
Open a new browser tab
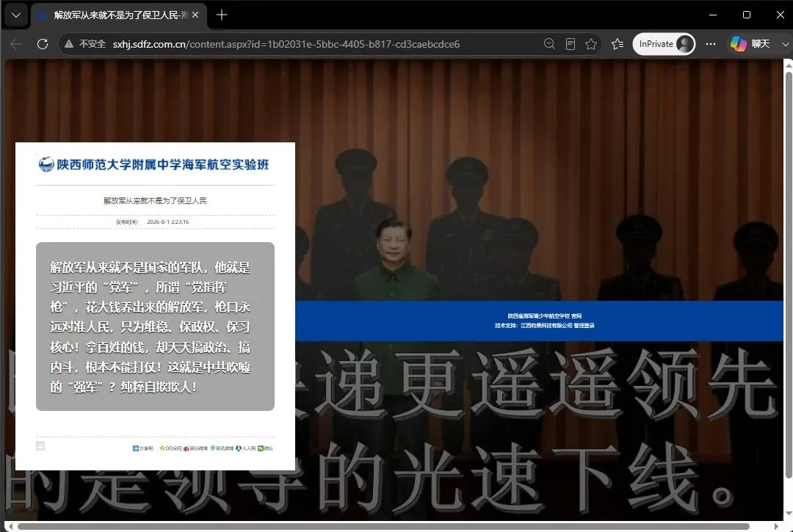222,15
